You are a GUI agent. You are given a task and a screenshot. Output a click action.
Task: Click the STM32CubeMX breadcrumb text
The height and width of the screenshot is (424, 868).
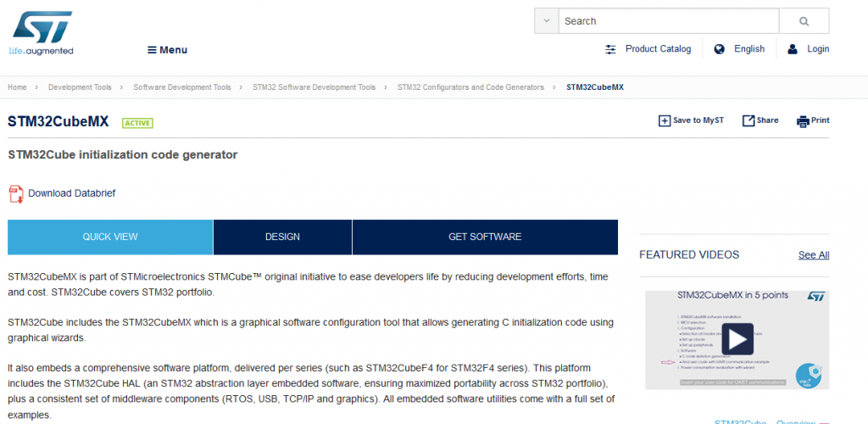(595, 87)
